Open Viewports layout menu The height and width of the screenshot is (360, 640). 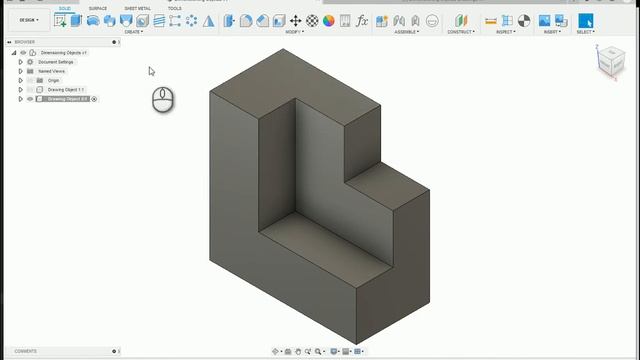(358, 351)
